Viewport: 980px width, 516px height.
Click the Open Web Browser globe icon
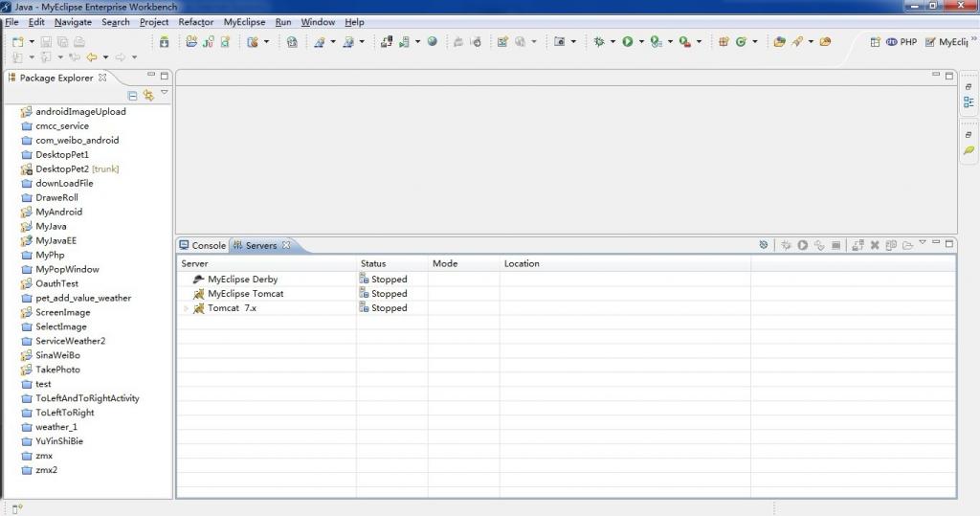click(432, 42)
